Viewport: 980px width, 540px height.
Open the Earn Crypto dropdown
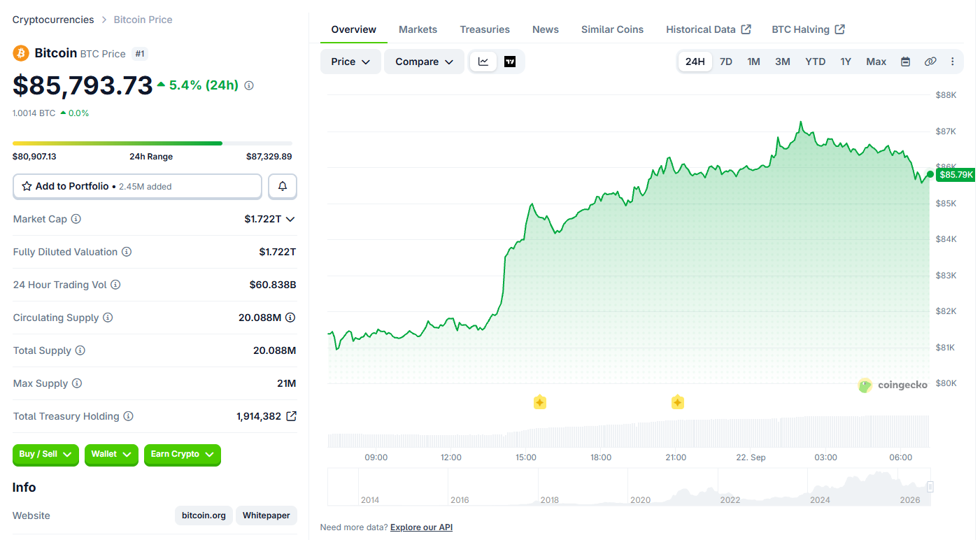coord(183,455)
